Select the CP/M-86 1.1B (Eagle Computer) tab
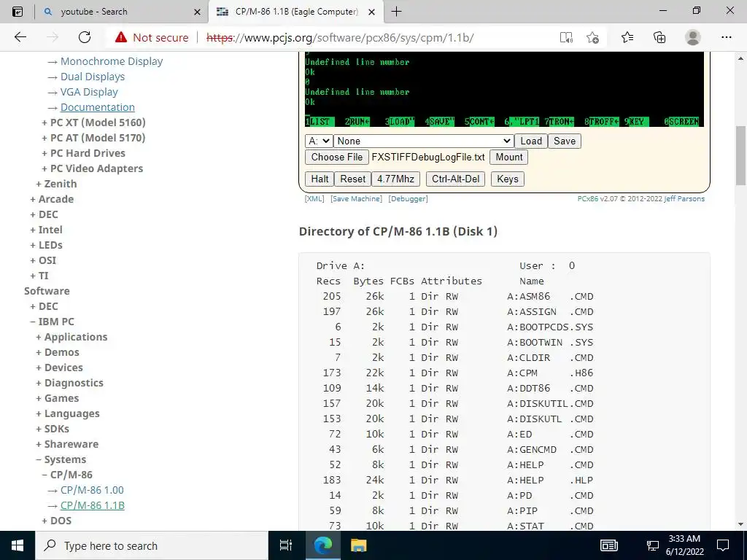 coord(296,12)
